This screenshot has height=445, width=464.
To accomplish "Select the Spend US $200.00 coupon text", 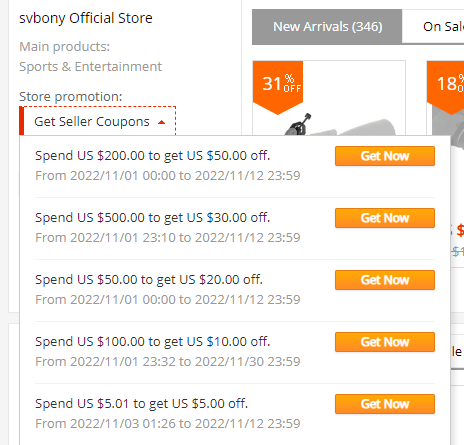I will 152,156.
